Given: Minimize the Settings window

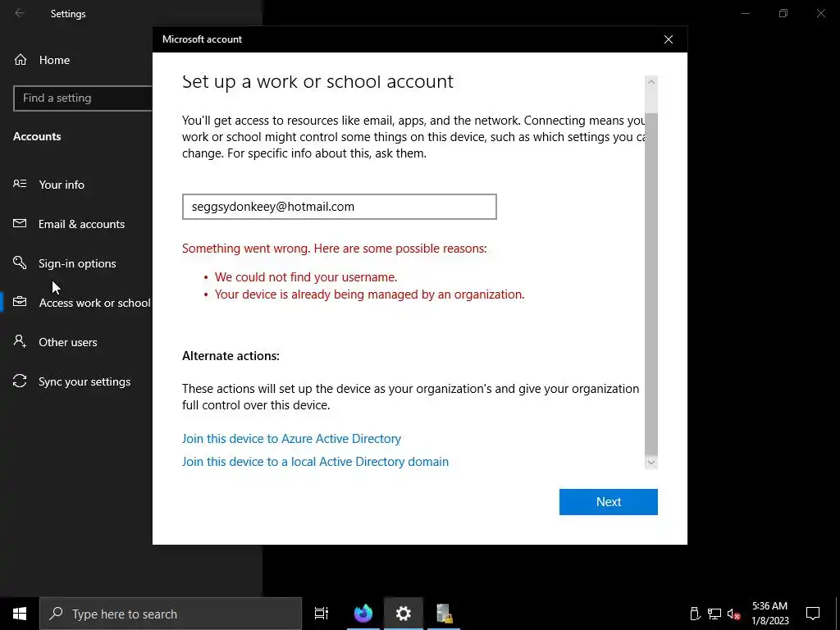Looking at the screenshot, I should click(x=745, y=13).
